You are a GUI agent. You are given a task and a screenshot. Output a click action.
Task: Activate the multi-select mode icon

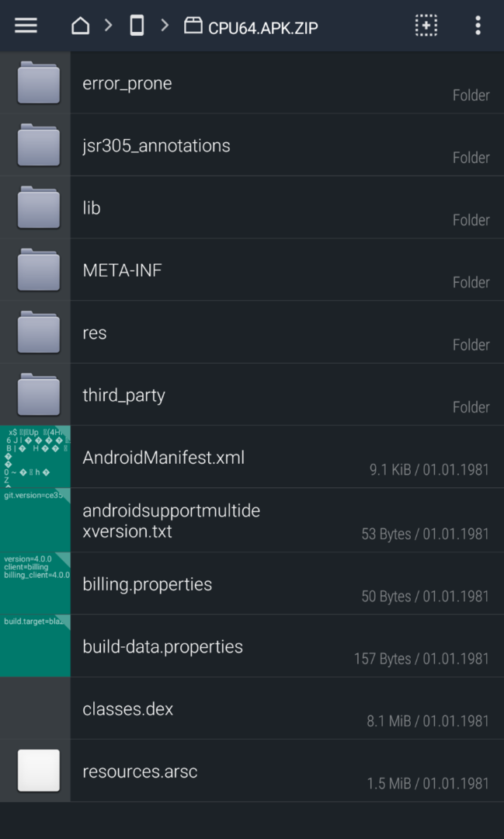[426, 26]
